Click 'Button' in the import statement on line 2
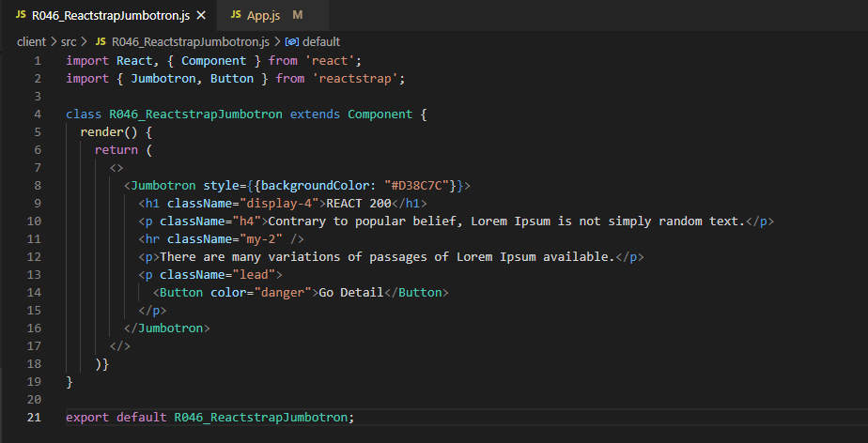 [232, 79]
